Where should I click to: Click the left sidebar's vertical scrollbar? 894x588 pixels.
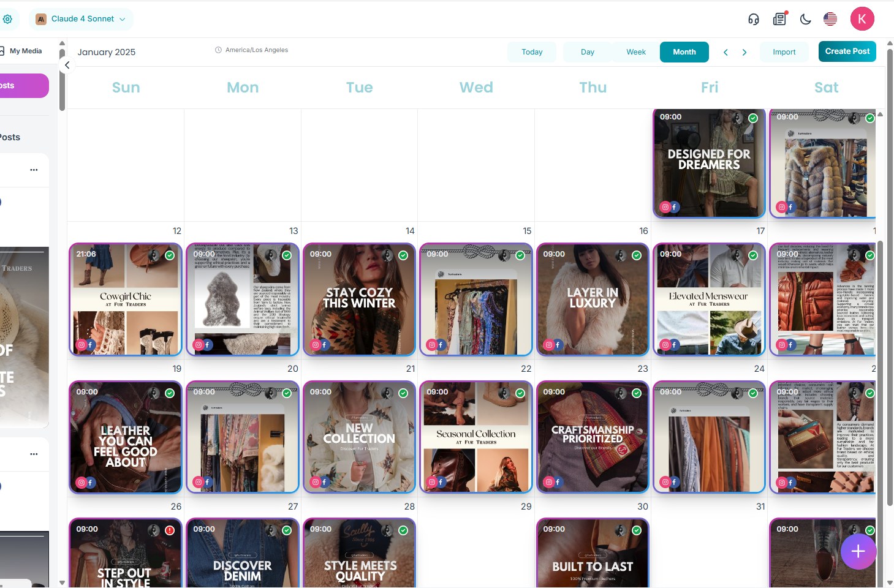[62, 80]
